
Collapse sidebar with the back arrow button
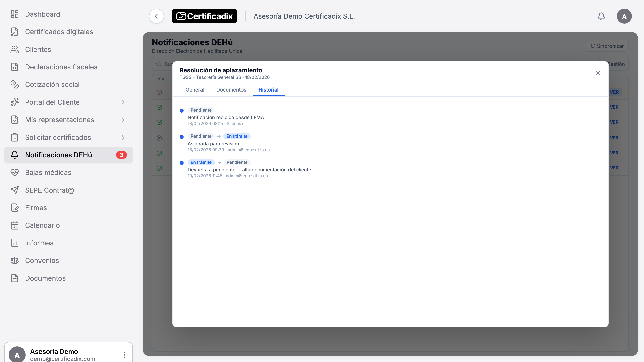(x=156, y=16)
